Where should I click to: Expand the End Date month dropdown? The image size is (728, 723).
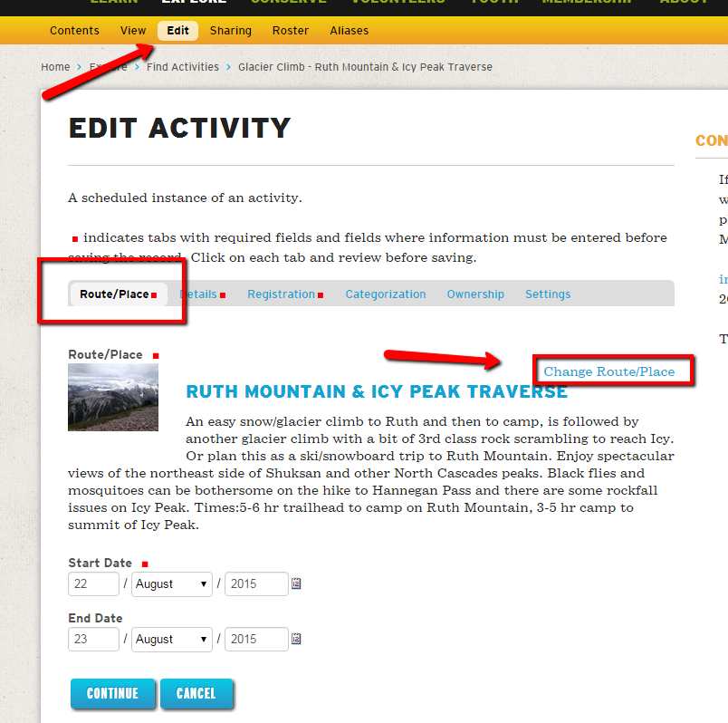[x=172, y=640]
